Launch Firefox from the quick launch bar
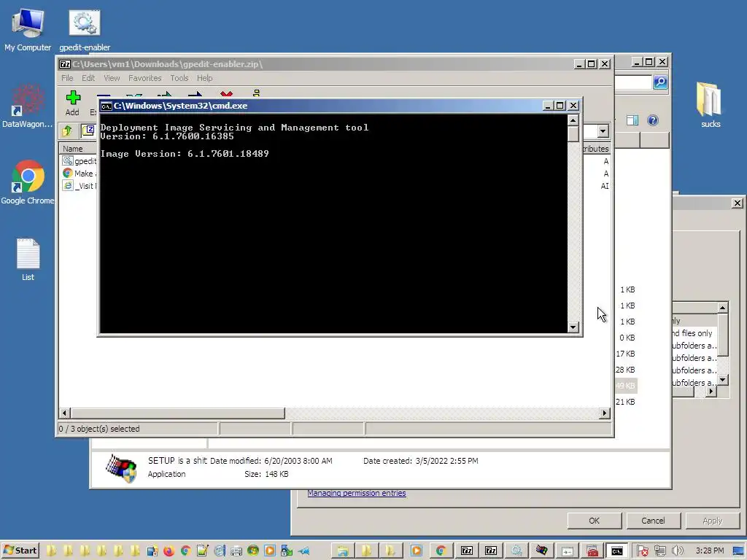 click(169, 551)
